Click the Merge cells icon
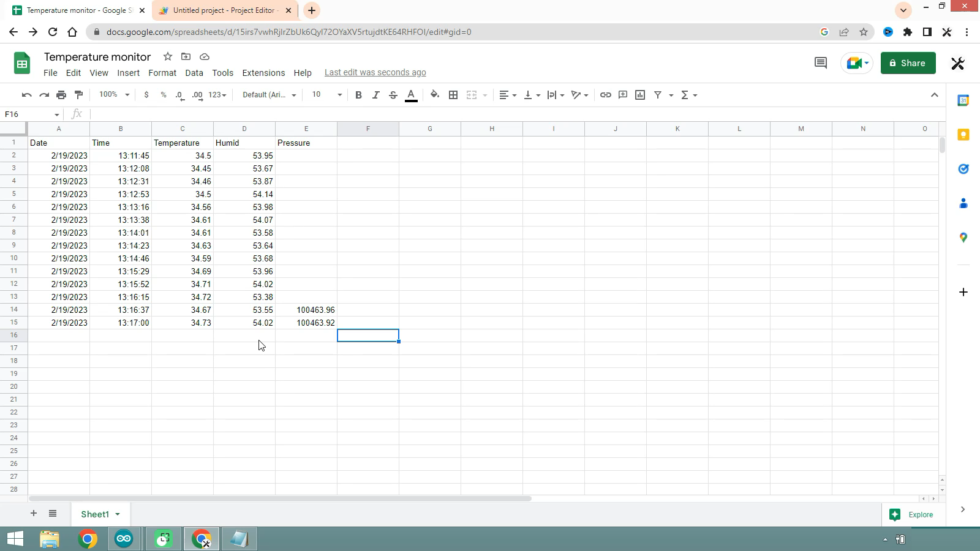The width and height of the screenshot is (980, 551). point(472,95)
